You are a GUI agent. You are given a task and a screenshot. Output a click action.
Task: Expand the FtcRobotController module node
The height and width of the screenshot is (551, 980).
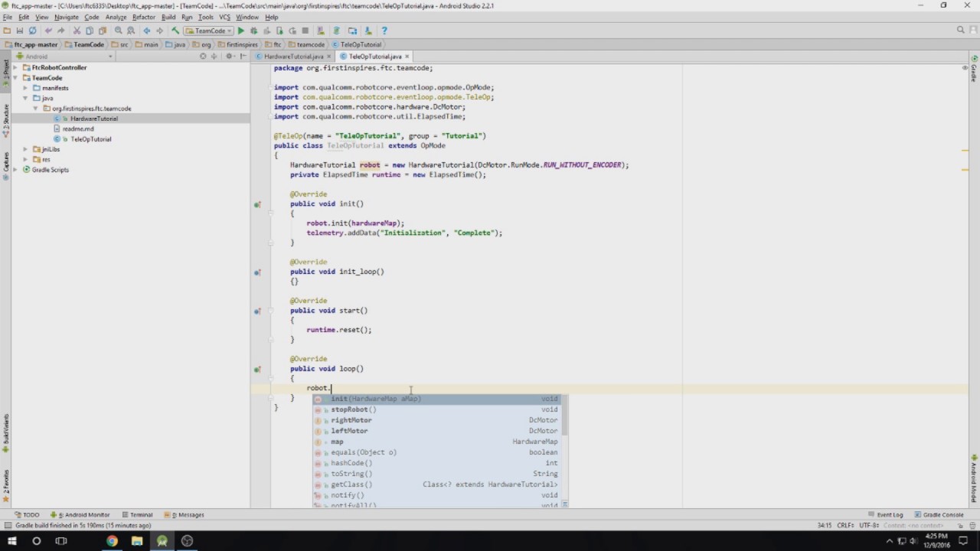(15, 67)
